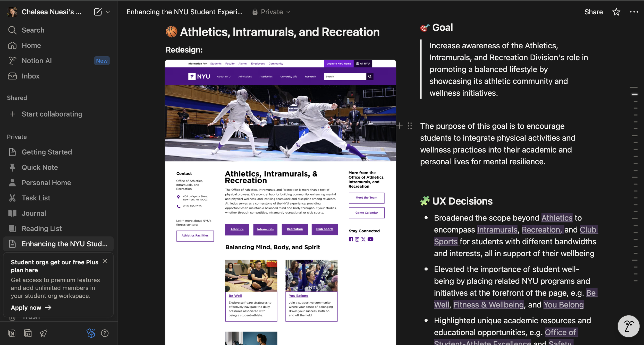The height and width of the screenshot is (345, 644).
Task: Click the help question mark icon
Action: tap(105, 333)
